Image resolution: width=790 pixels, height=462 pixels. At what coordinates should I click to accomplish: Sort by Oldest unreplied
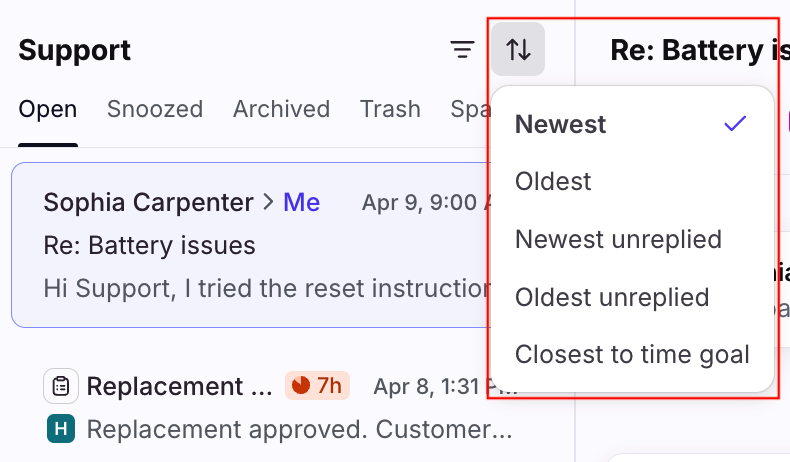point(612,297)
